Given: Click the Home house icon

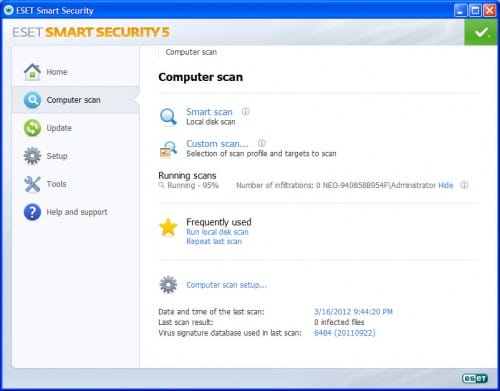Looking at the screenshot, I should [32, 72].
